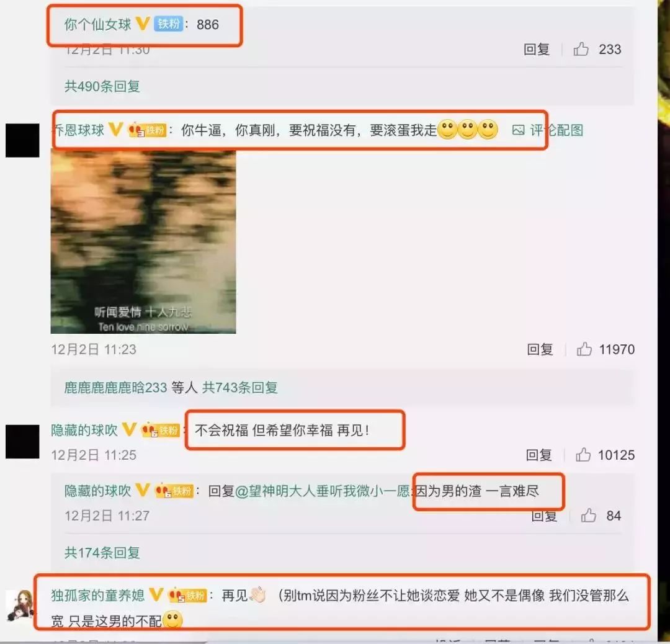Expand 共174条回复 replies
Image resolution: width=670 pixels, height=644 pixels.
(102, 553)
